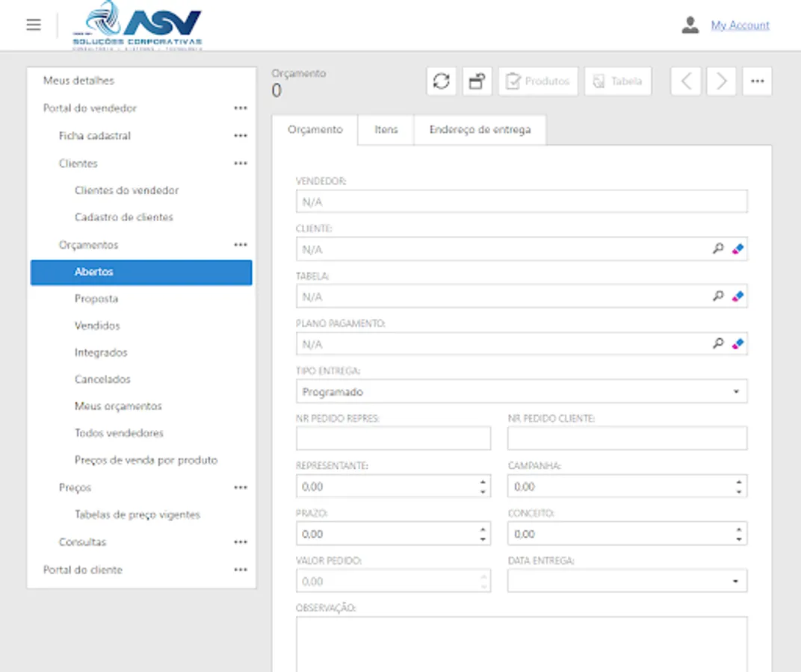Select Portal do cliente in sidebar
The width and height of the screenshot is (801, 672).
[83, 570]
